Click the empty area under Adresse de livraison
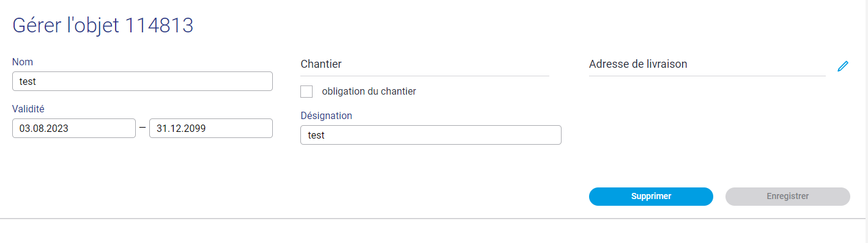Image resolution: width=868 pixels, height=243 pixels. point(707,122)
